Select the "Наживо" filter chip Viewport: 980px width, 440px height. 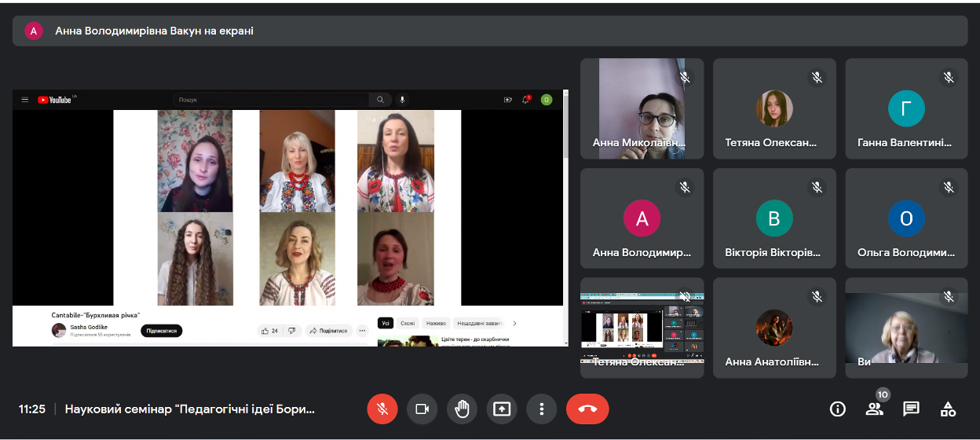click(436, 323)
